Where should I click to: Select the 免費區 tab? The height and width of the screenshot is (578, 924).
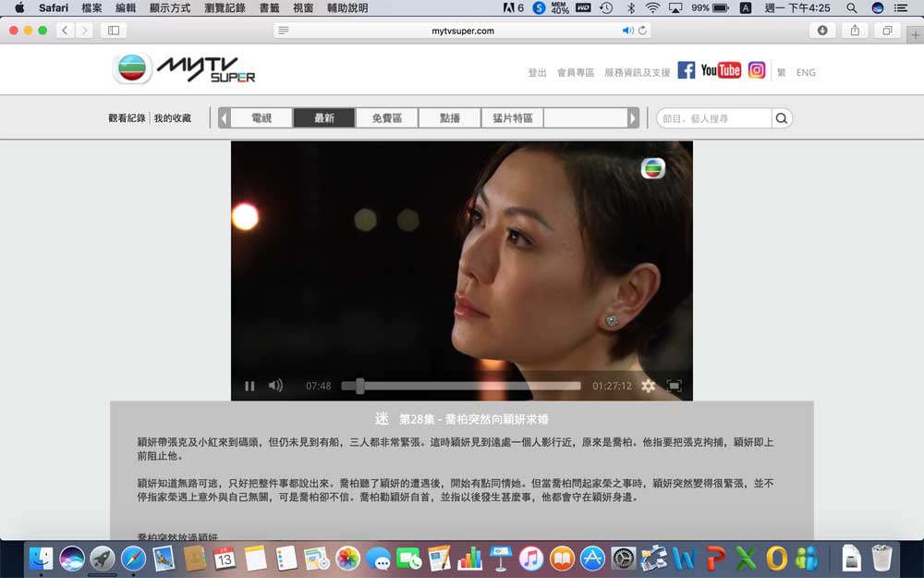(x=387, y=118)
